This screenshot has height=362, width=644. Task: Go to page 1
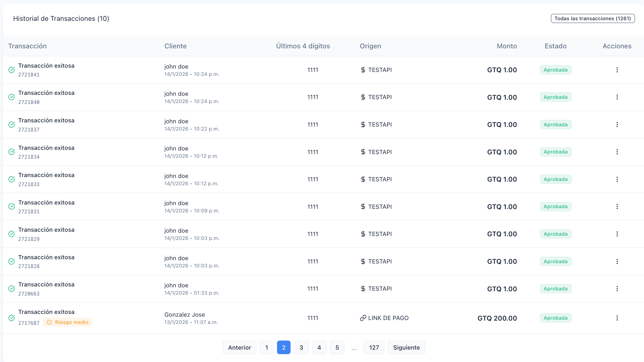(x=266, y=347)
